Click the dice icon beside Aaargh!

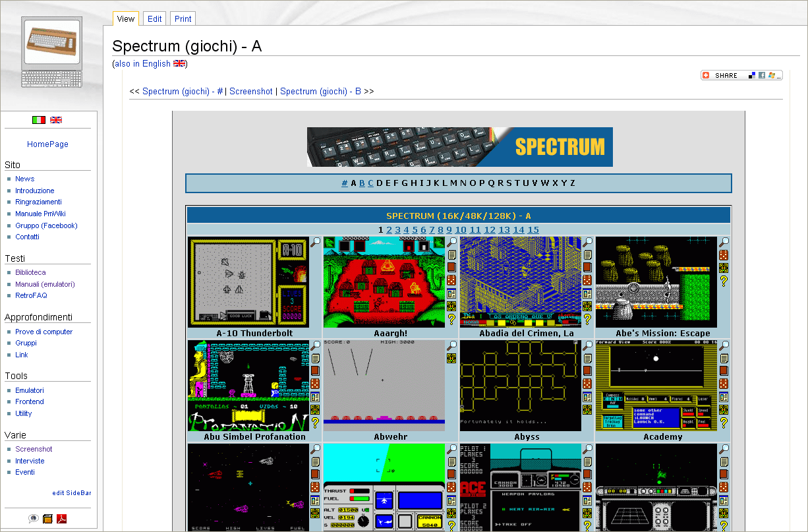[451, 280]
